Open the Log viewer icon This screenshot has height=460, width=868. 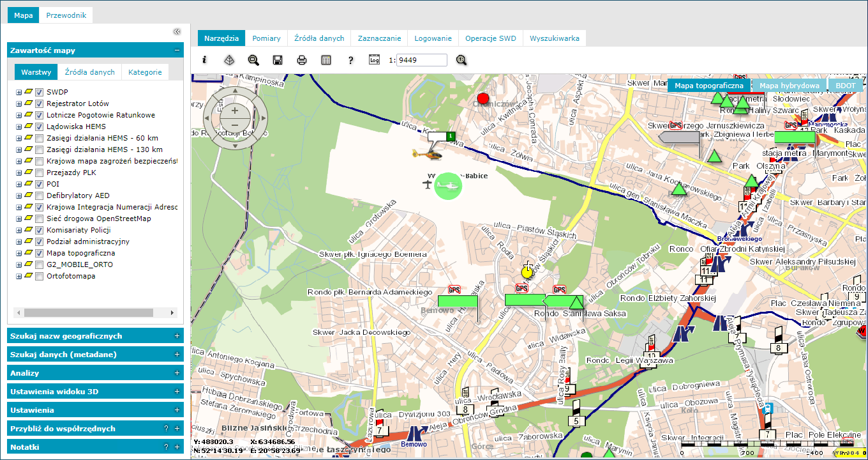coord(375,60)
